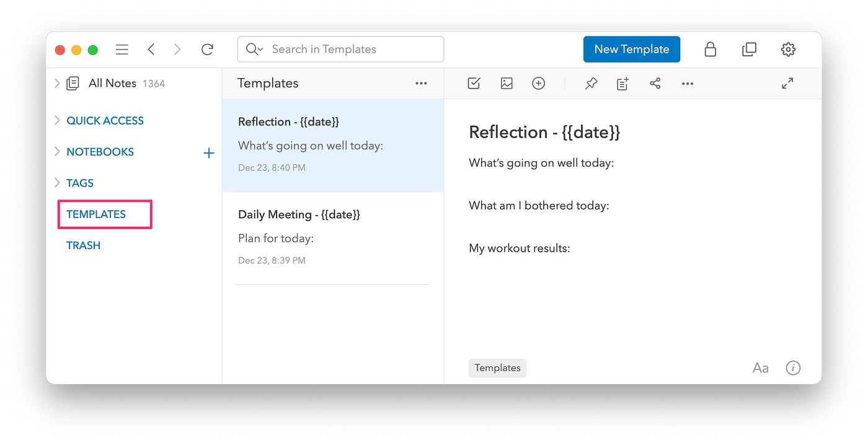
Task: Open TAGS section
Action: coord(80,183)
